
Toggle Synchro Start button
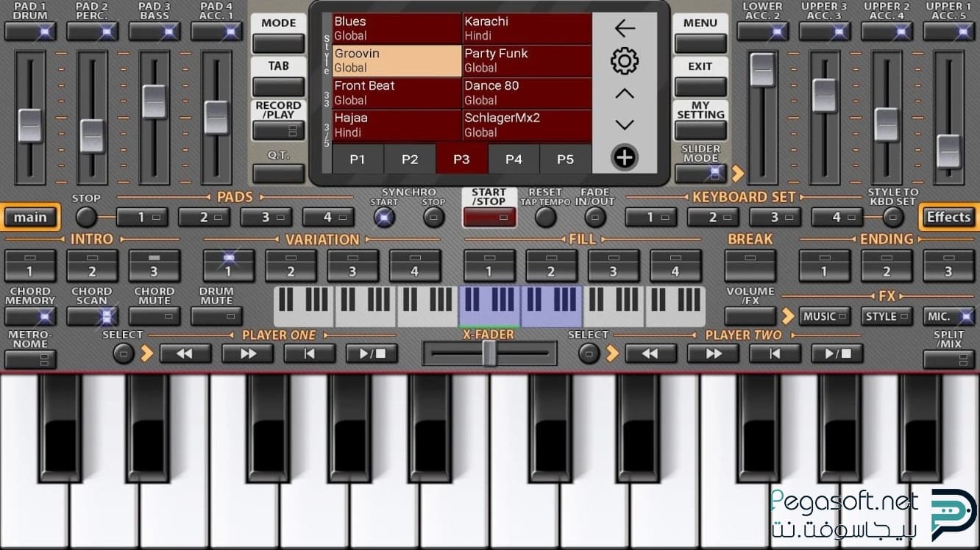click(384, 217)
